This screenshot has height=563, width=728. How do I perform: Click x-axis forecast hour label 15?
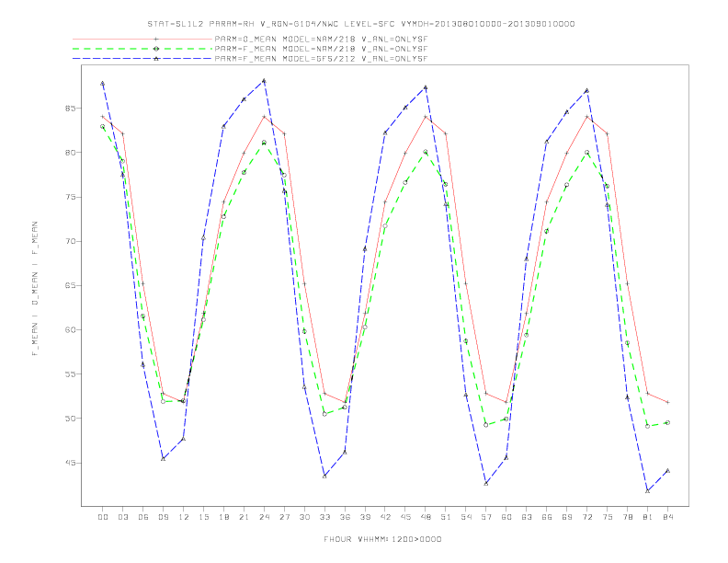coord(203,517)
